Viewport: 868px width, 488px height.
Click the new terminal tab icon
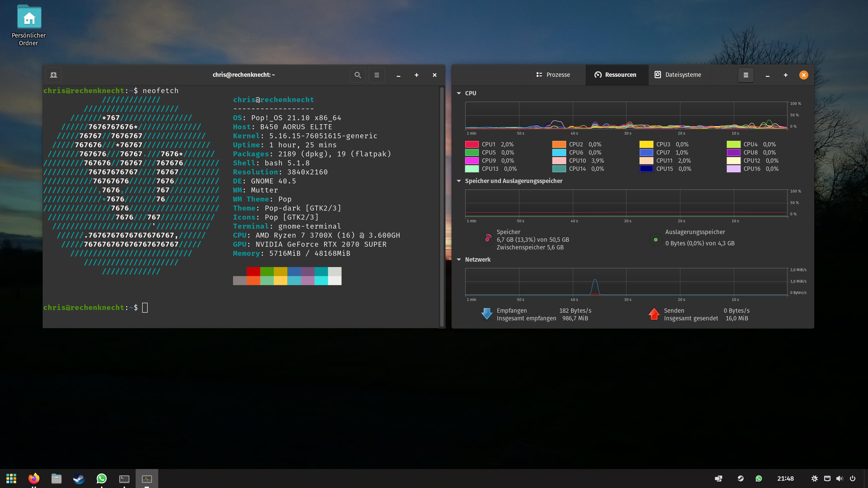(x=54, y=75)
